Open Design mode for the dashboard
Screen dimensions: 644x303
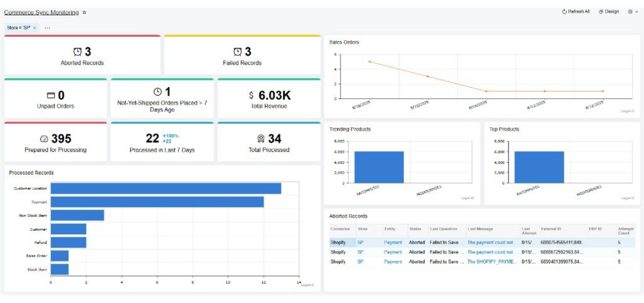point(609,11)
